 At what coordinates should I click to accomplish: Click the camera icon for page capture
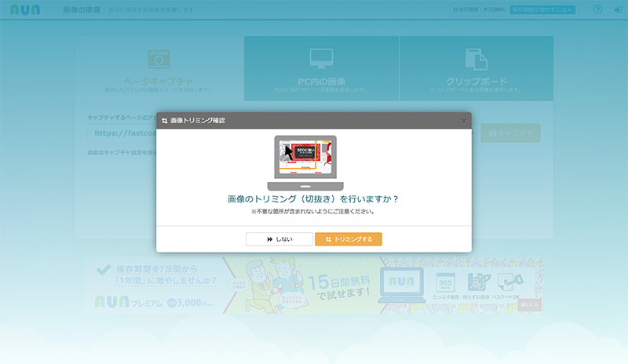(x=159, y=59)
